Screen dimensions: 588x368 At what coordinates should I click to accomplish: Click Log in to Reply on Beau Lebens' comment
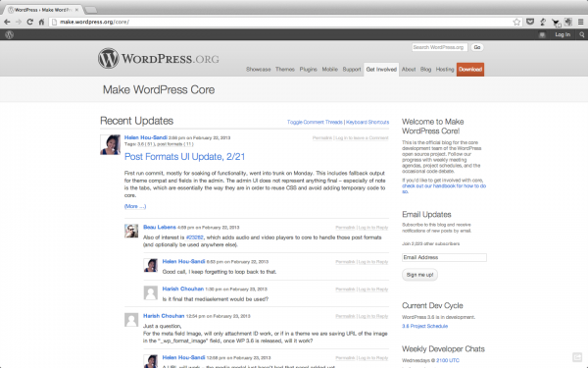(373, 228)
